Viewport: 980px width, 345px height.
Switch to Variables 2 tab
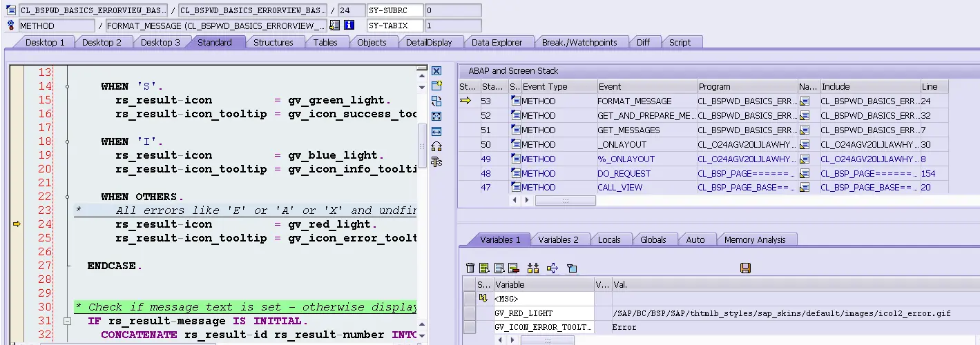click(x=559, y=239)
